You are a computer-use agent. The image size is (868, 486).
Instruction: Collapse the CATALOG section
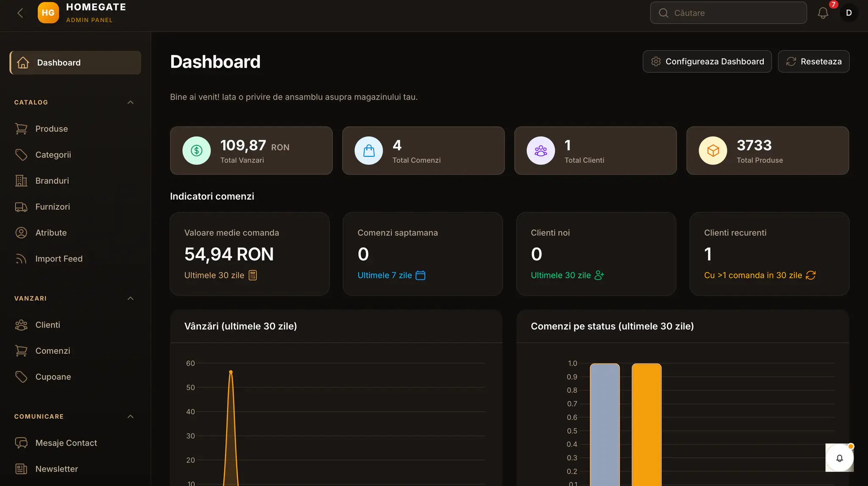(131, 103)
